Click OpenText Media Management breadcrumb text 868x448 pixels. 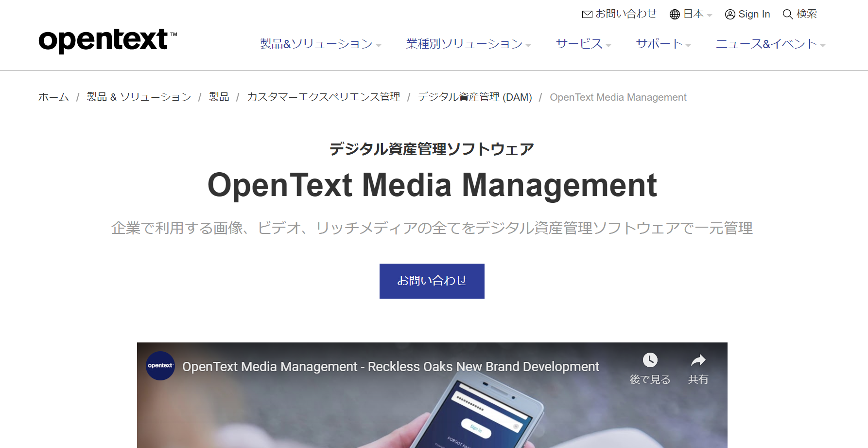coord(618,97)
